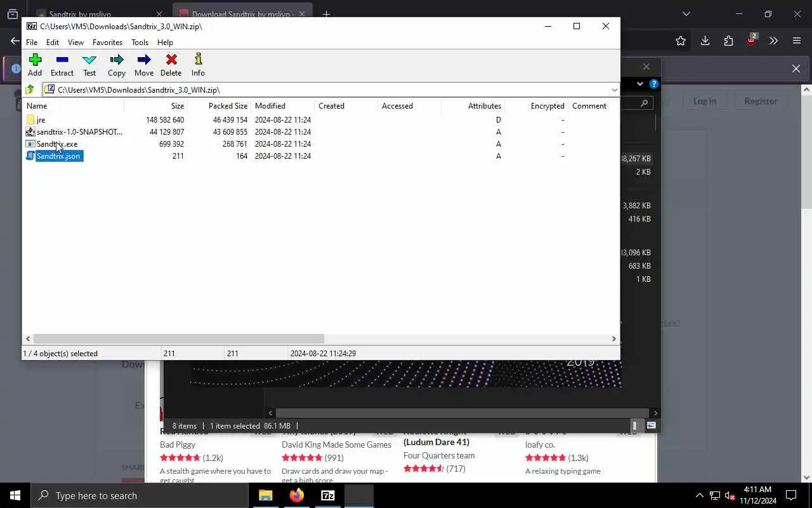812x508 pixels.
Task: Sort by the Size column header
Action: [x=156, y=106]
